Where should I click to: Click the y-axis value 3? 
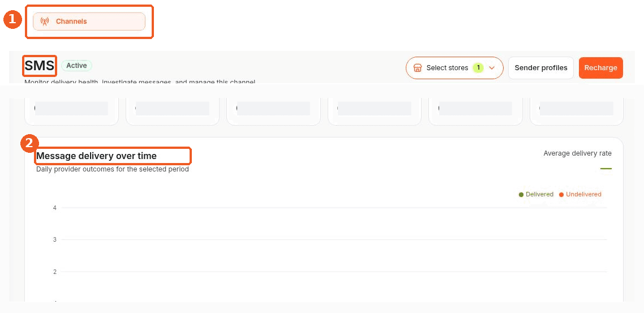[55, 239]
